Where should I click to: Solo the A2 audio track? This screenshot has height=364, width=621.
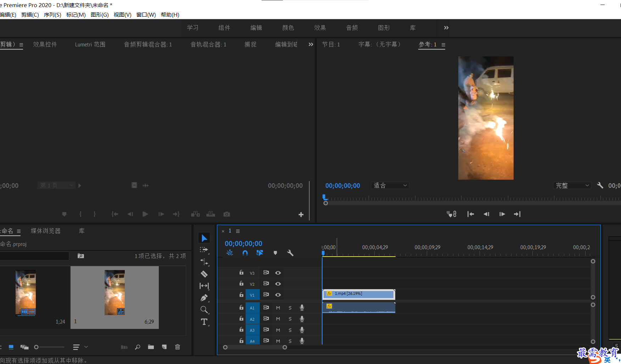coord(290,319)
